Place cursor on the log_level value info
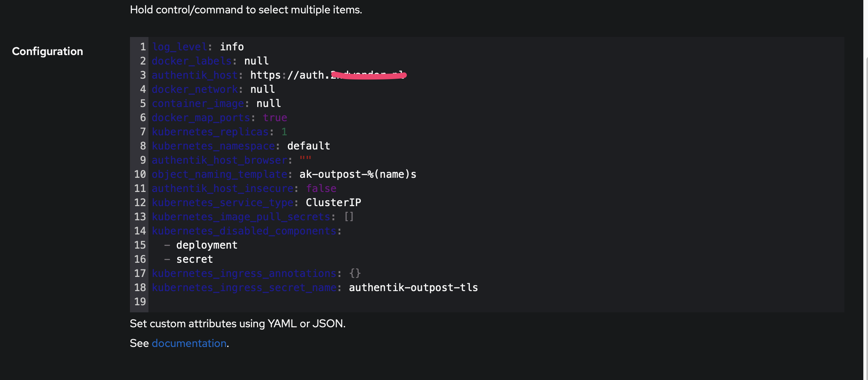The width and height of the screenshot is (868, 380). click(231, 46)
